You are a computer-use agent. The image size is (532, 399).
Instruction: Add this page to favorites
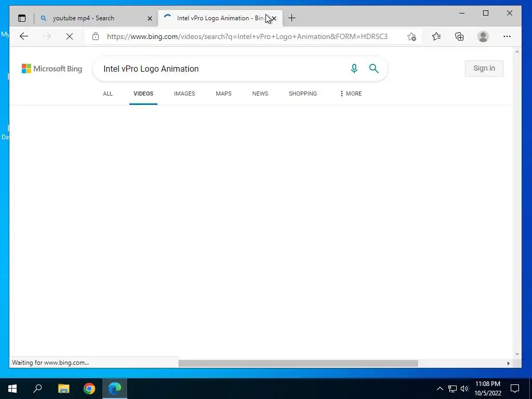click(411, 36)
